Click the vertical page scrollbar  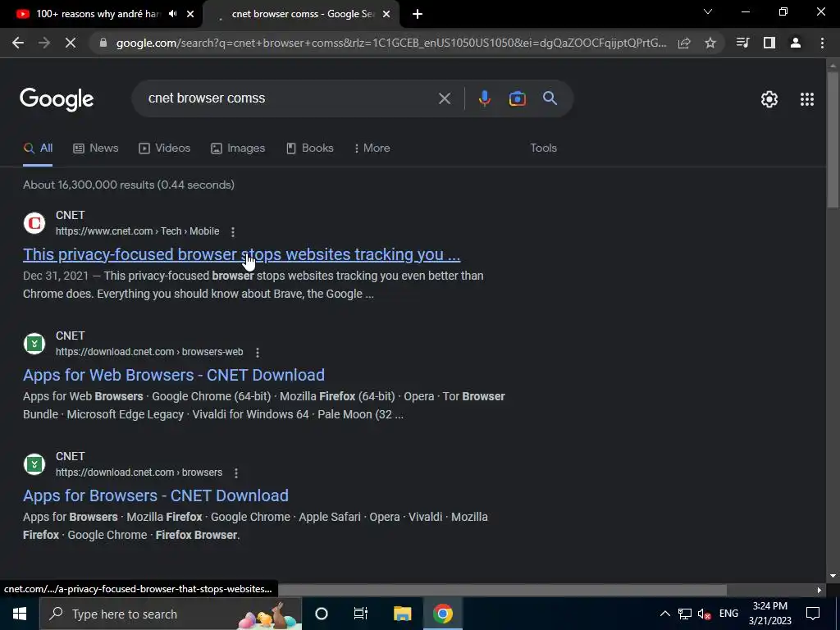(x=833, y=139)
